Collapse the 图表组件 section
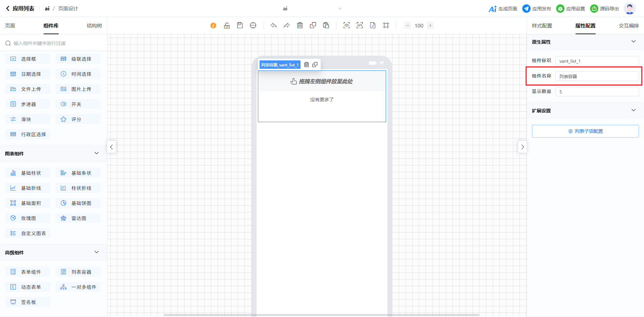This screenshot has width=644, height=317. [97, 153]
